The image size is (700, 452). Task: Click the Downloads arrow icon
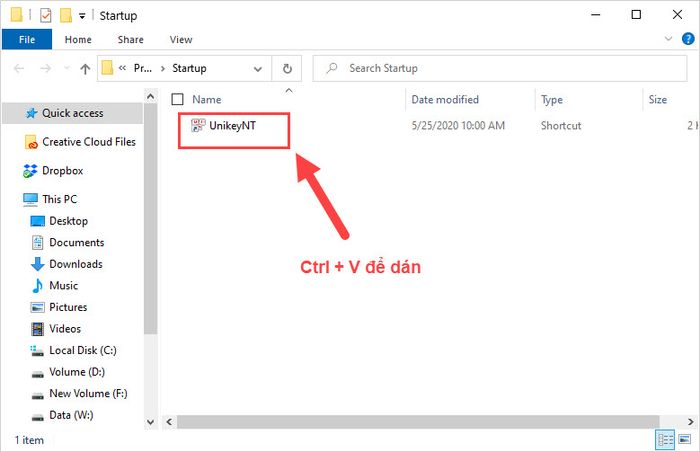point(38,264)
